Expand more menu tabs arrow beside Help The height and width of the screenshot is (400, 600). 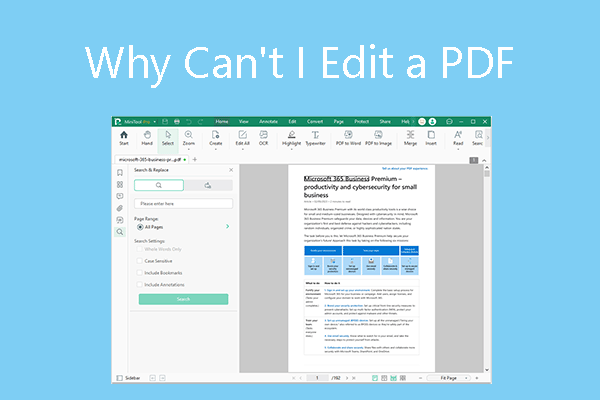pyautogui.click(x=413, y=121)
